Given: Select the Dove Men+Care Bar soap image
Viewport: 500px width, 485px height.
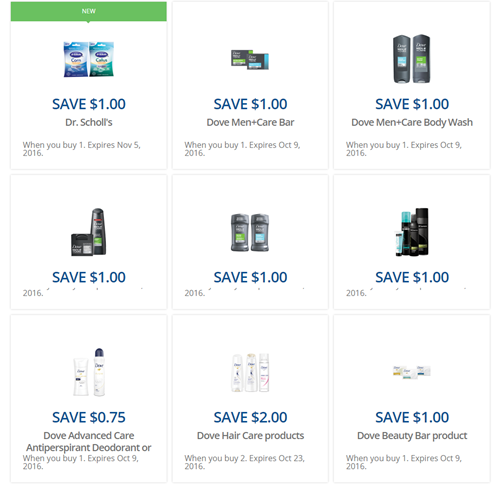Looking at the screenshot, I should coord(250,59).
